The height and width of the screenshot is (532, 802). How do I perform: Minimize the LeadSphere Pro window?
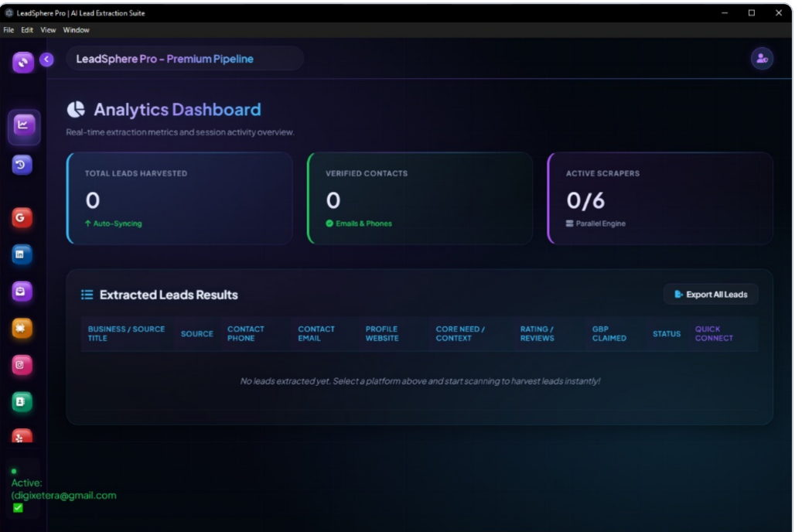[724, 13]
